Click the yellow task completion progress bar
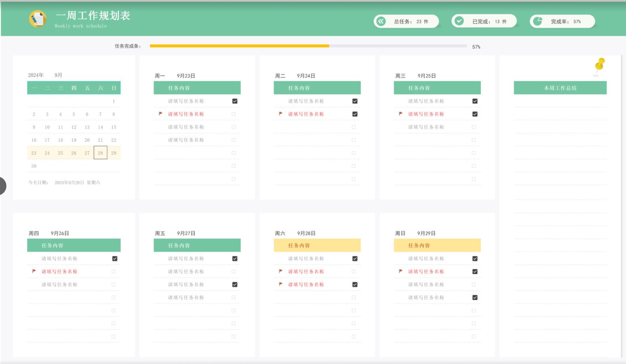The height and width of the screenshot is (364, 626). tap(239, 46)
